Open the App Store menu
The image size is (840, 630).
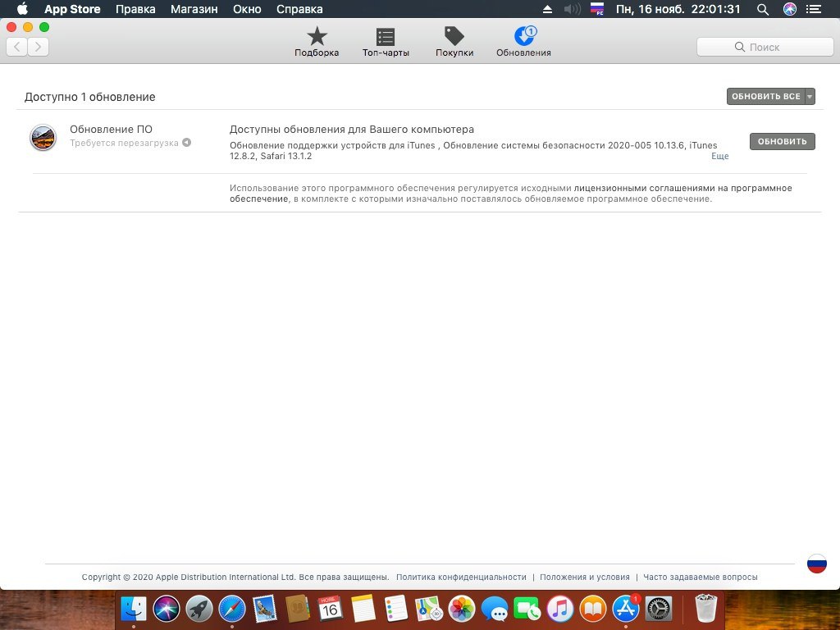[x=72, y=9]
